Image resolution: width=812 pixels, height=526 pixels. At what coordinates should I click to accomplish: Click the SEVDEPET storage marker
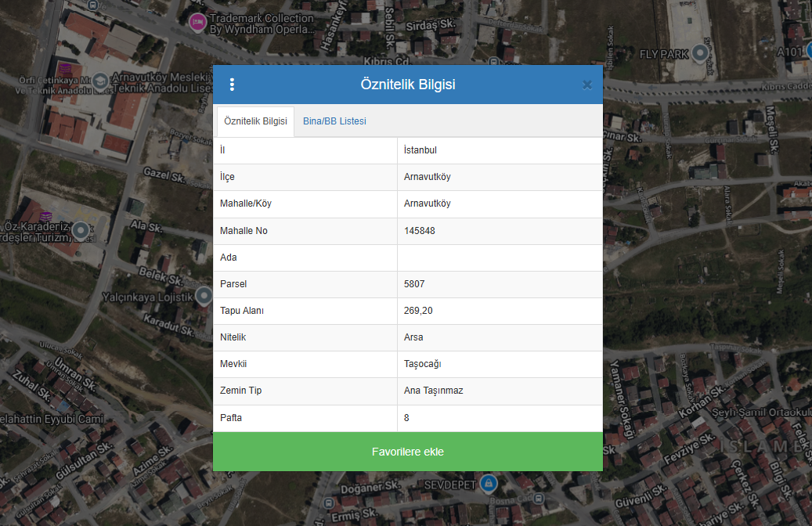pyautogui.click(x=489, y=483)
